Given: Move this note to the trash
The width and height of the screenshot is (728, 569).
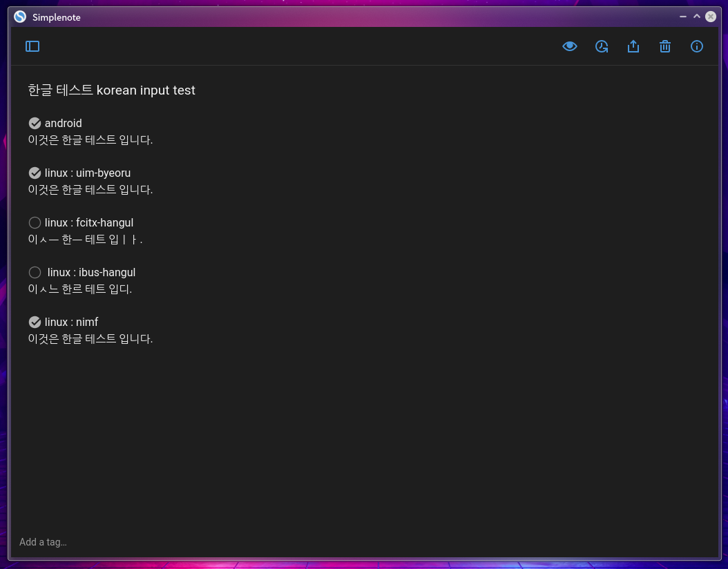Looking at the screenshot, I should [x=665, y=46].
